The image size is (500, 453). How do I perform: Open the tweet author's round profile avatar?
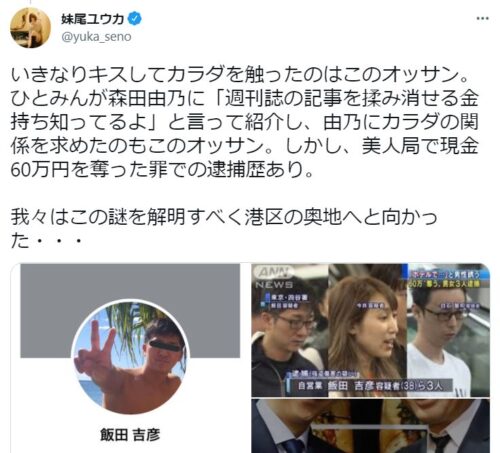coord(30,28)
